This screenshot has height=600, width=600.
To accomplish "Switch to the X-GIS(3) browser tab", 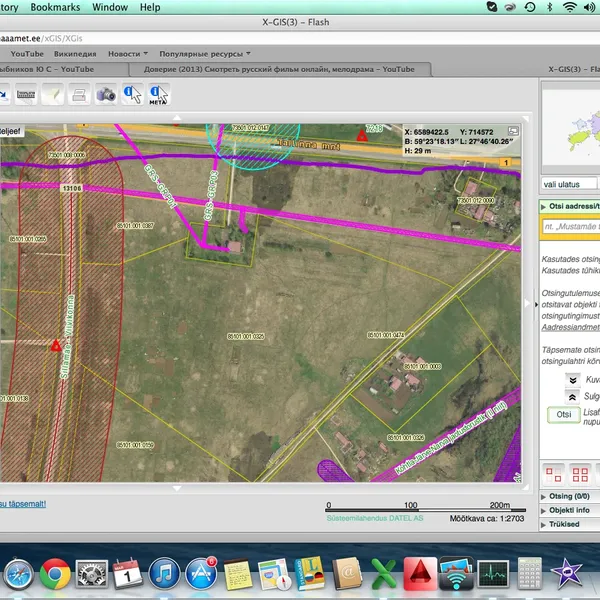I will (573, 69).
